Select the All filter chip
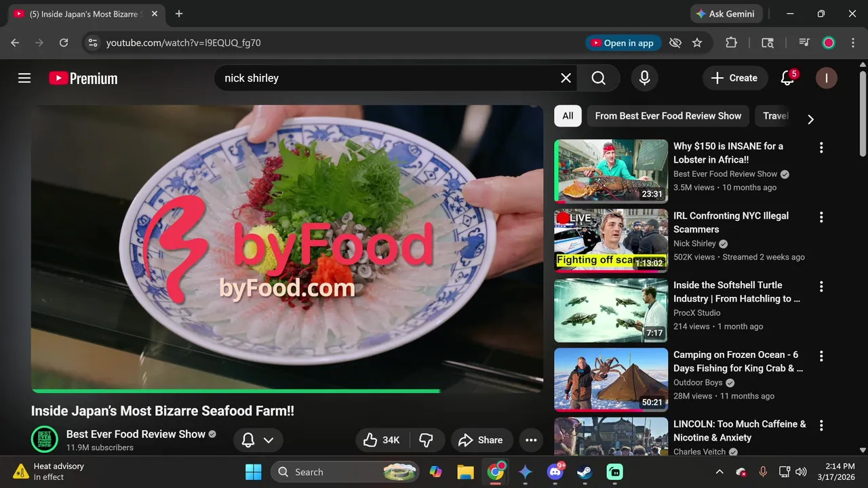Image resolution: width=868 pixels, height=488 pixels. coord(568,116)
